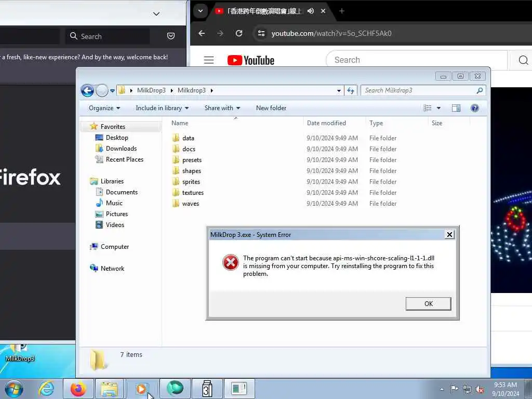Viewport: 532px width, 399px height.
Task: Open the Documents library
Action: pyautogui.click(x=122, y=192)
